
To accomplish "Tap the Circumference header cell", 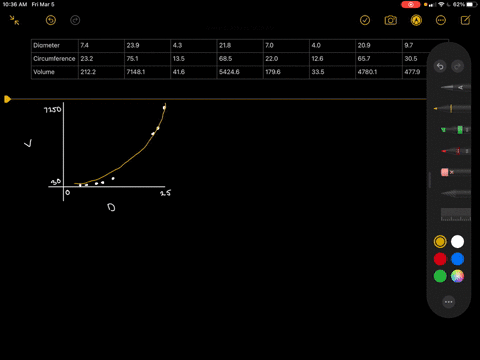I will (55, 59).
